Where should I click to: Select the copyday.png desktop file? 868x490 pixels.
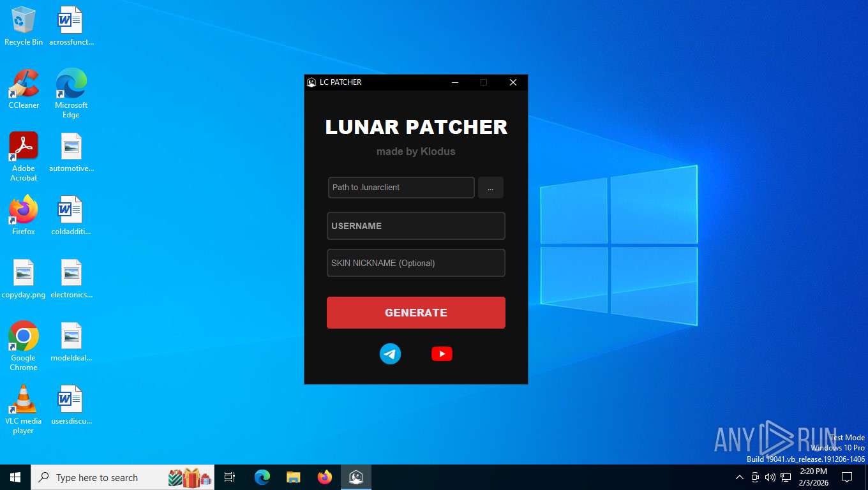(24, 279)
